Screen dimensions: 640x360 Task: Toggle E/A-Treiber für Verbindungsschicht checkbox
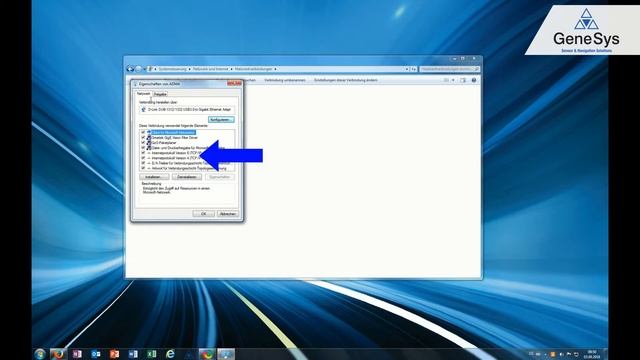[143, 163]
